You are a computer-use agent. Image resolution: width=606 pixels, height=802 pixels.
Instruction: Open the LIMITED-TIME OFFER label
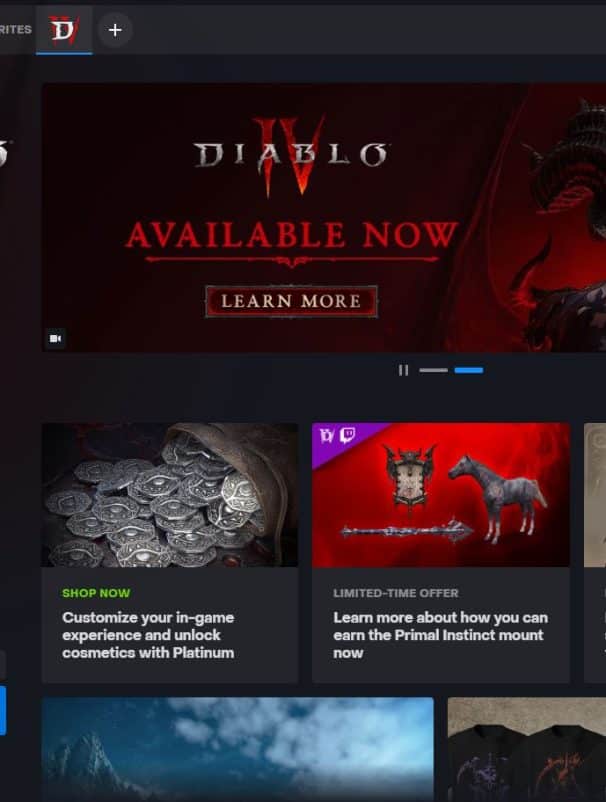tap(396, 593)
